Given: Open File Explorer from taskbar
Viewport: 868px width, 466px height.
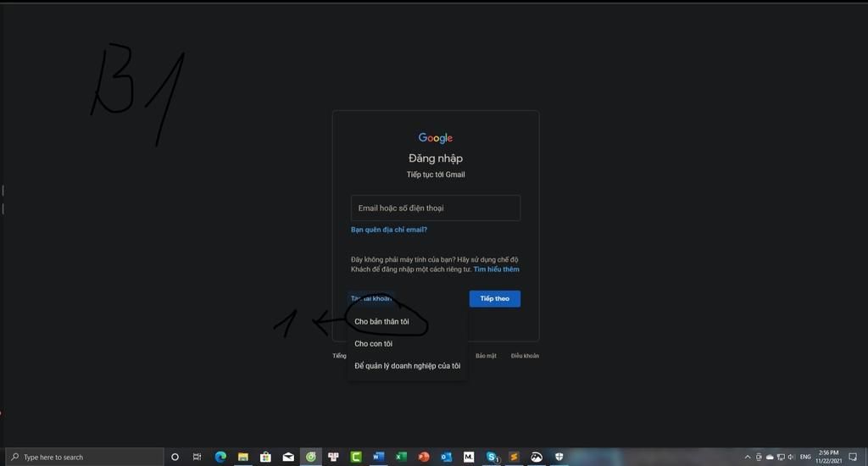Looking at the screenshot, I should 243,458.
